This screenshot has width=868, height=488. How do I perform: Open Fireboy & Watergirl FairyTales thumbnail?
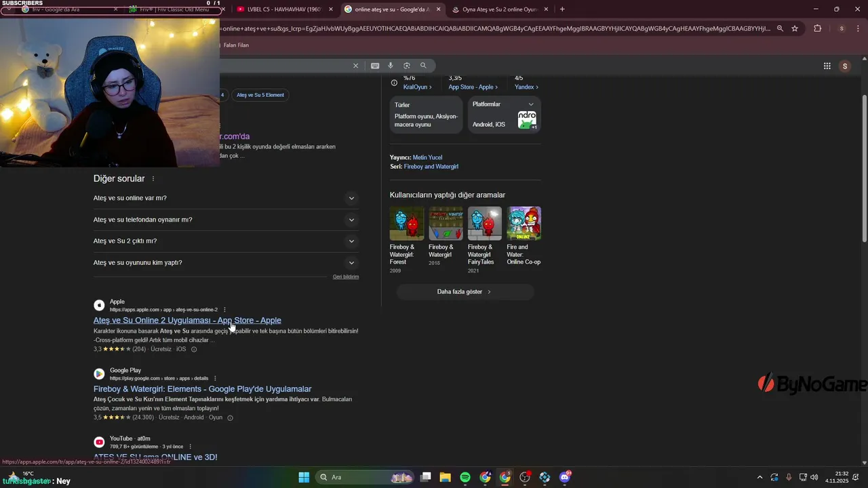point(485,224)
